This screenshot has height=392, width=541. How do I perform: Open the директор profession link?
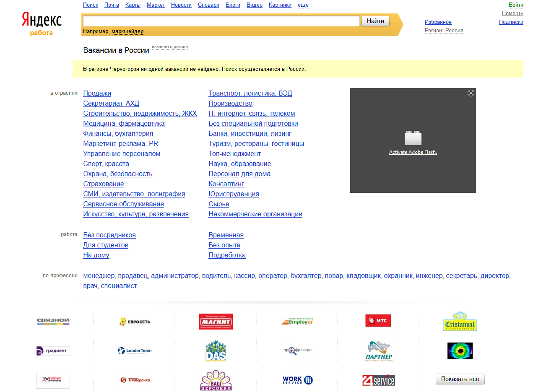click(495, 276)
